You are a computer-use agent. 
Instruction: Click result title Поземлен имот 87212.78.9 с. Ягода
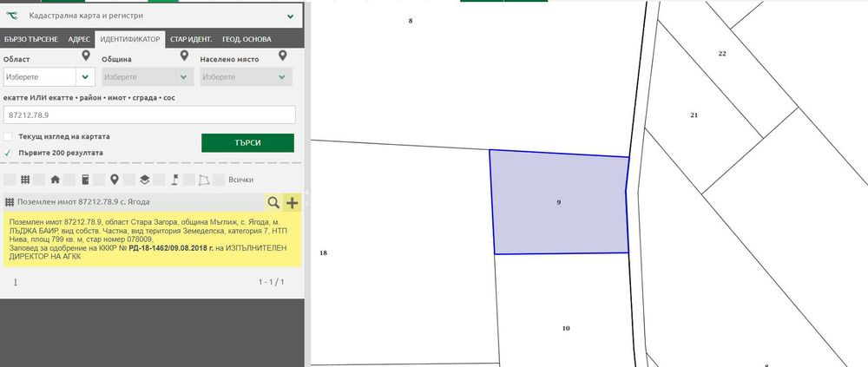coord(83,203)
